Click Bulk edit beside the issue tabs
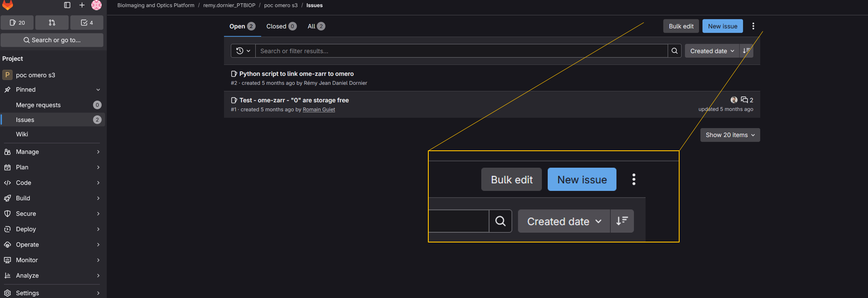The image size is (868, 298). [x=681, y=26]
